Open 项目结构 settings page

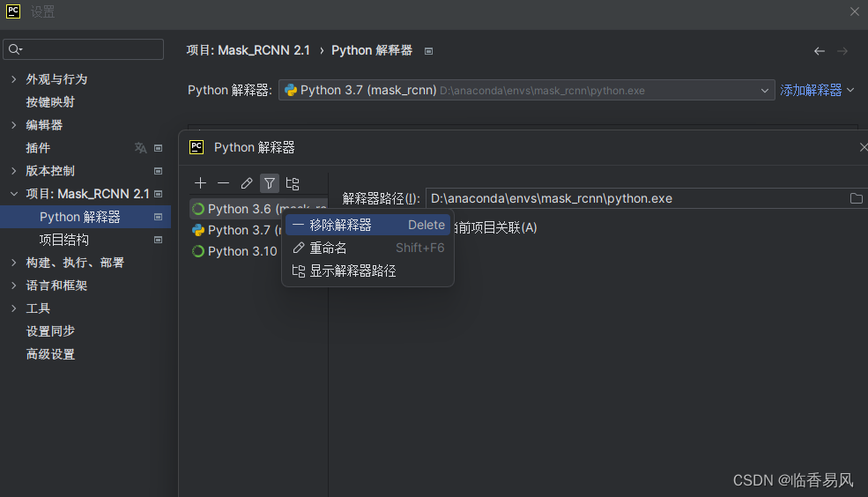tap(63, 240)
